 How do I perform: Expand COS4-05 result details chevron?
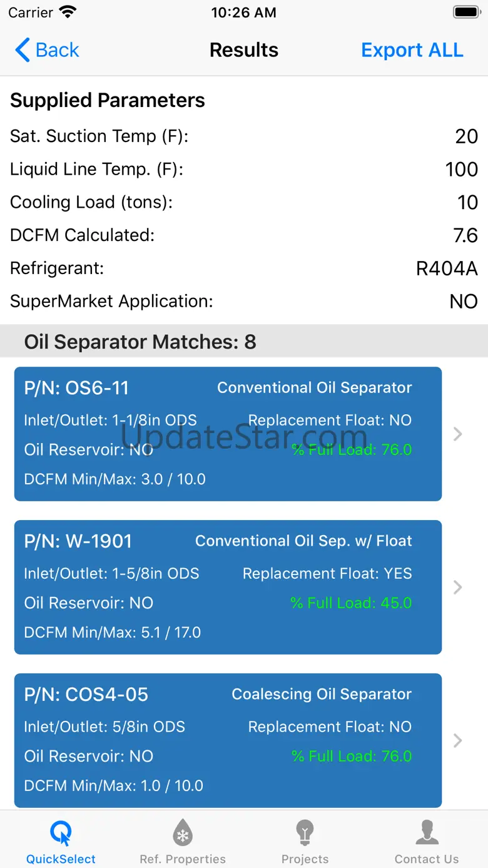(458, 740)
